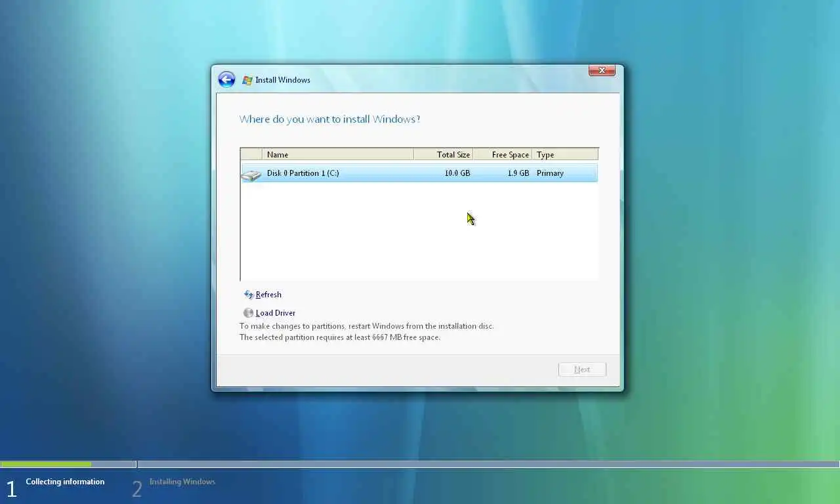The width and height of the screenshot is (840, 504).
Task: Click the Refresh arrows icon
Action: click(248, 295)
